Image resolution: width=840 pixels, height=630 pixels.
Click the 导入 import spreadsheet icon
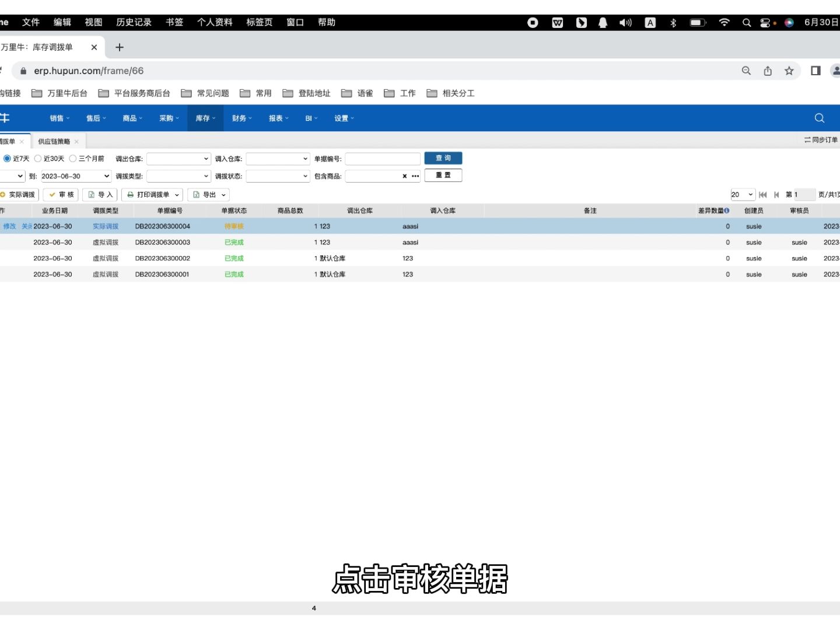pyautogui.click(x=92, y=194)
